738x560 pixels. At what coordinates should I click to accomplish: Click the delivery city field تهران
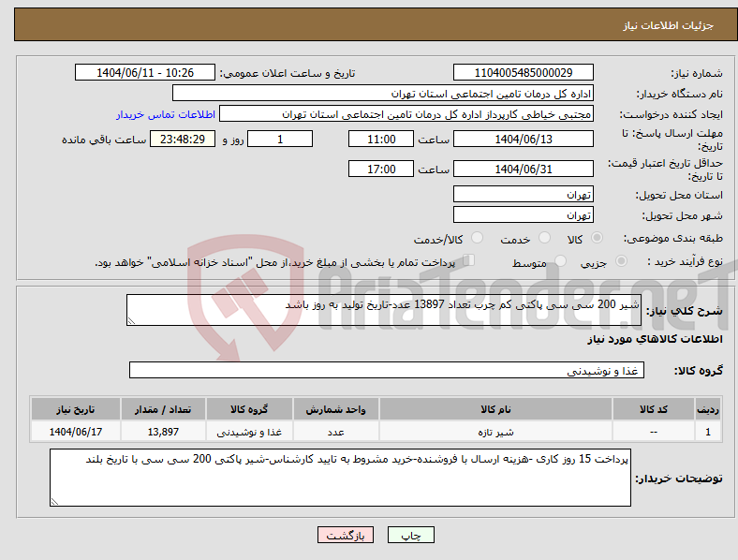pyautogui.click(x=524, y=214)
